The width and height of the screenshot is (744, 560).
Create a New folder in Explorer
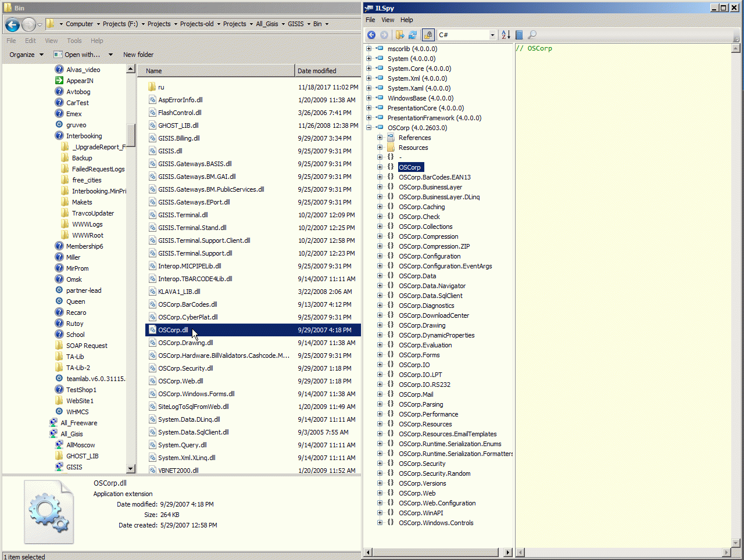tap(138, 55)
